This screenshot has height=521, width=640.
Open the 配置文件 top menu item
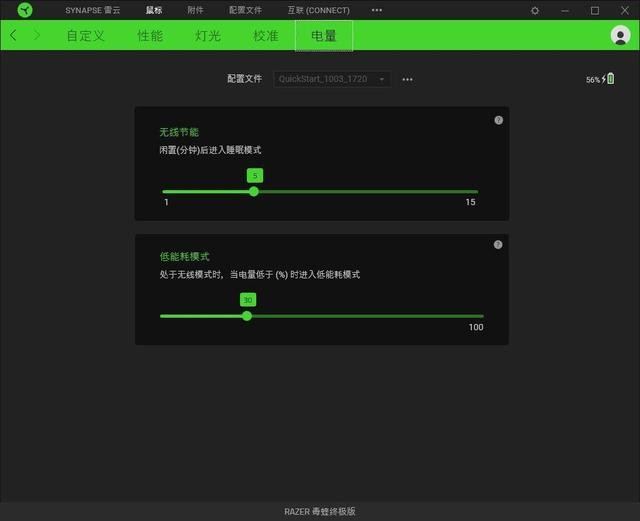pyautogui.click(x=245, y=10)
